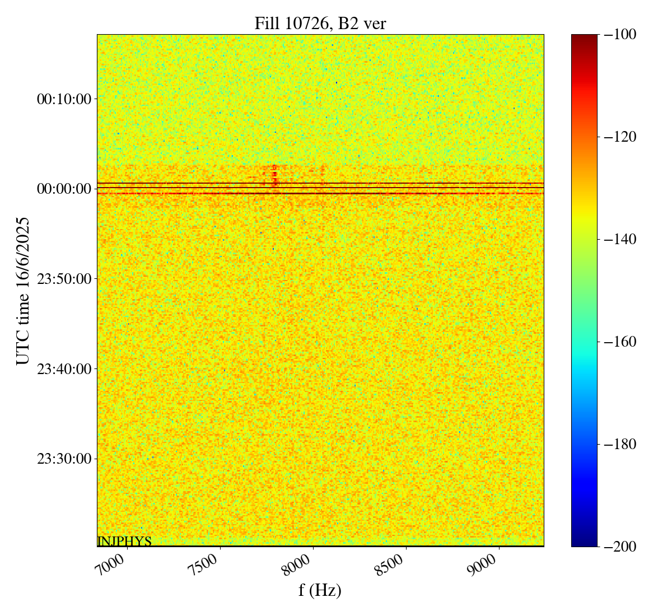
Task: Click the −120 colorbar tick label
Action: [x=620, y=137]
